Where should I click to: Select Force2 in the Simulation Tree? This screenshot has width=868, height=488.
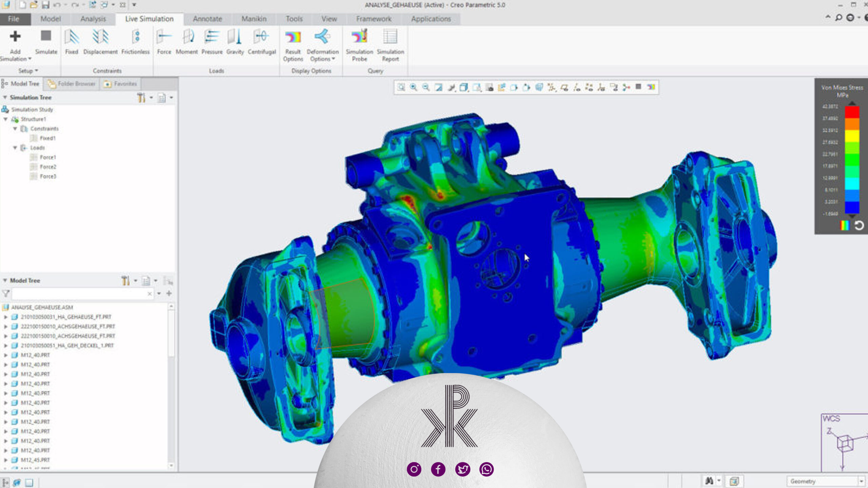click(x=48, y=167)
